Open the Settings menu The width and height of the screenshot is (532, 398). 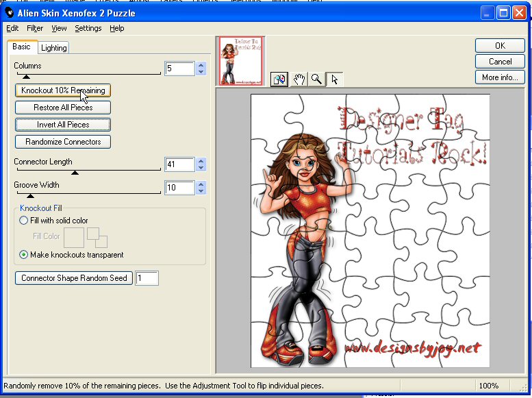pos(88,28)
